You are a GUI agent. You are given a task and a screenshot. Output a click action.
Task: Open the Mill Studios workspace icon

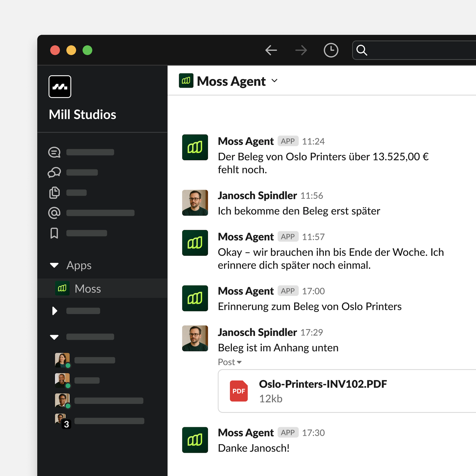click(60, 87)
